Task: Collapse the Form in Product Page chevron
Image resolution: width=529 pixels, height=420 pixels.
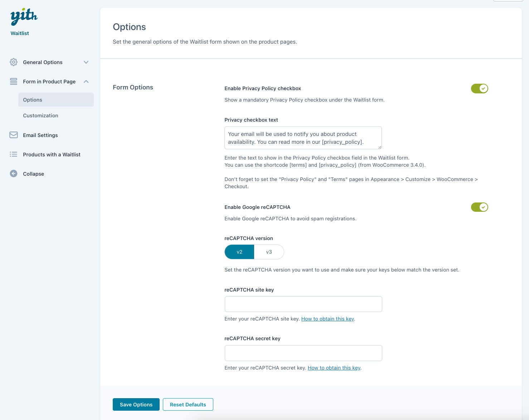Action: (x=86, y=82)
